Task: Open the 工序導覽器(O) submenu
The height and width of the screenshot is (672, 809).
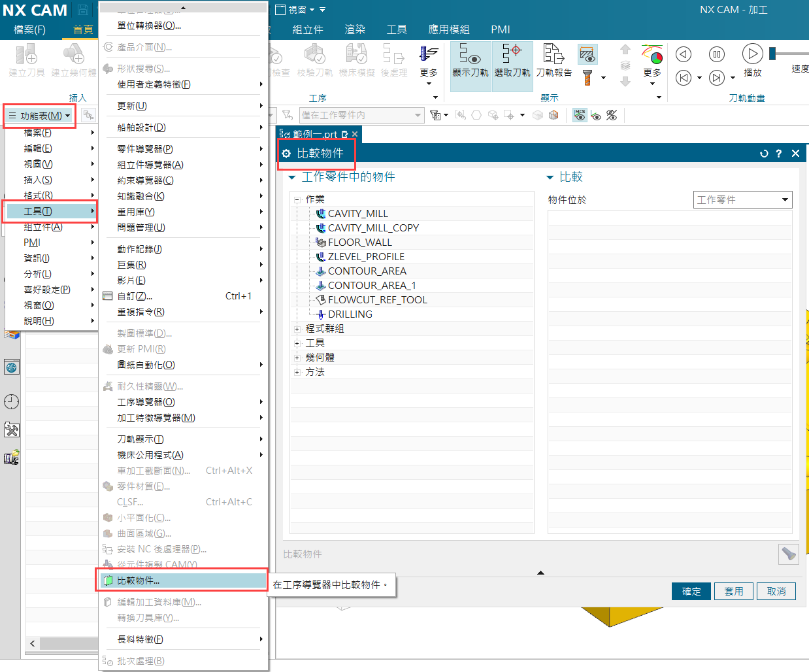Action: [183, 402]
